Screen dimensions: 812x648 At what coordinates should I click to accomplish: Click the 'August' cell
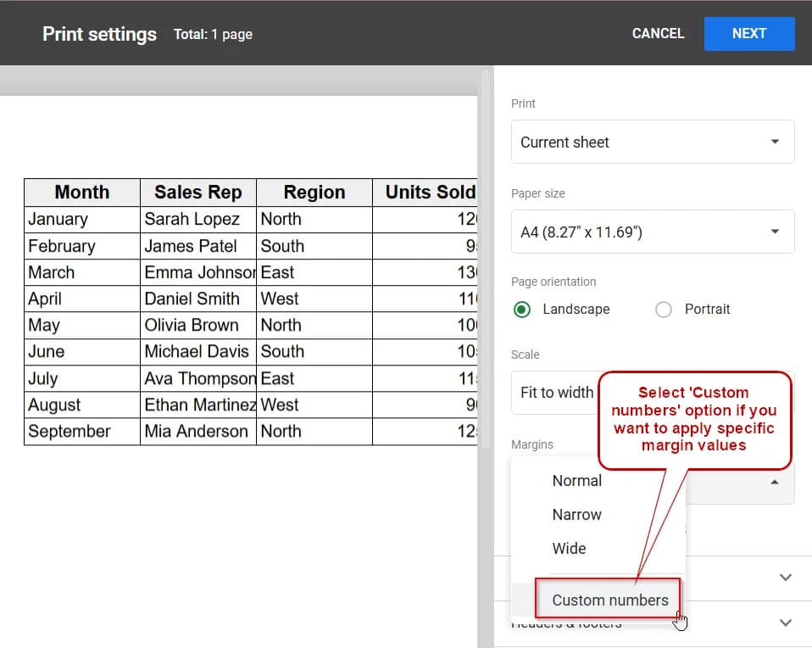click(82, 405)
